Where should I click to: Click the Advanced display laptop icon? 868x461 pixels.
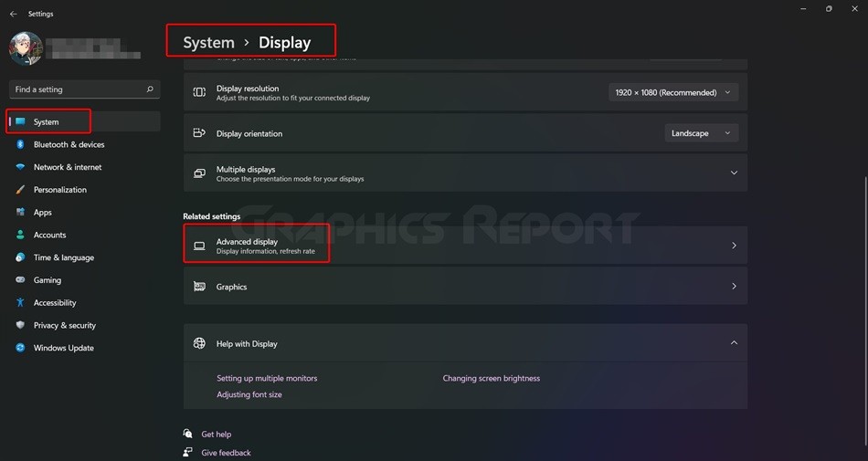199,246
